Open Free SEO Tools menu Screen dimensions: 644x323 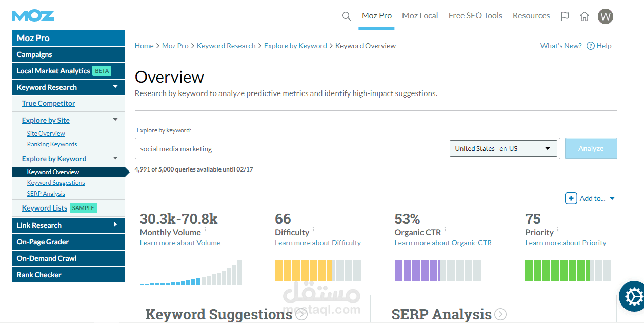(x=475, y=16)
